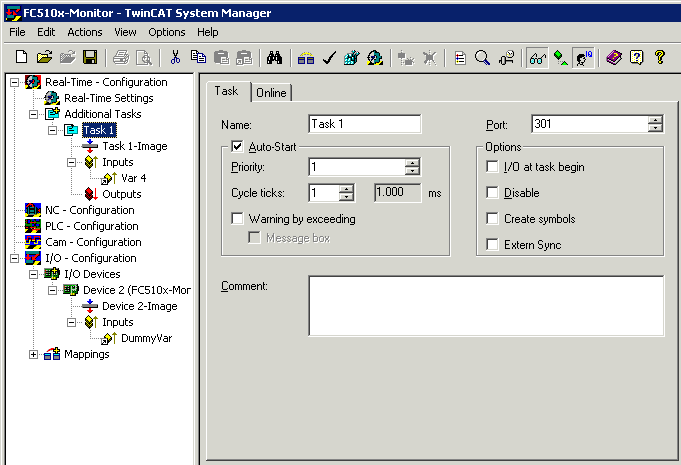Collapse the Task 1 tree node
This screenshot has height=465, width=681.
(x=53, y=130)
